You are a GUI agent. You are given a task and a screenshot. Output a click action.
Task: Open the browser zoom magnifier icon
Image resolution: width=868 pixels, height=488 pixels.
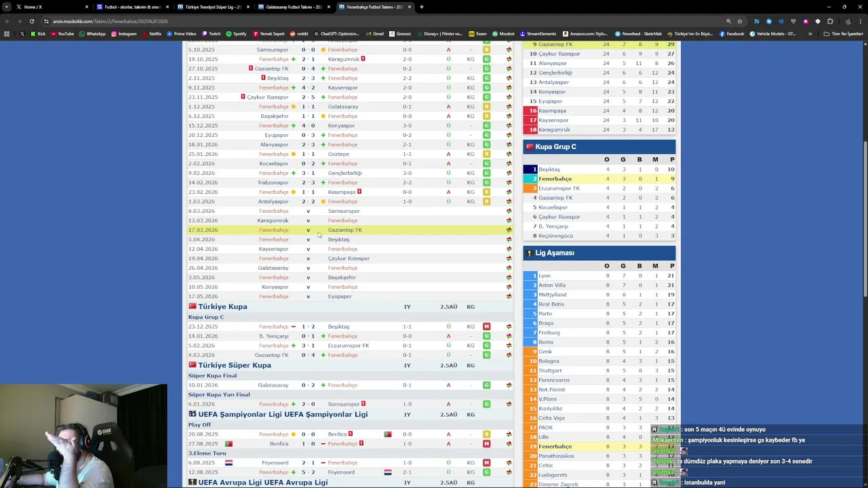point(728,21)
